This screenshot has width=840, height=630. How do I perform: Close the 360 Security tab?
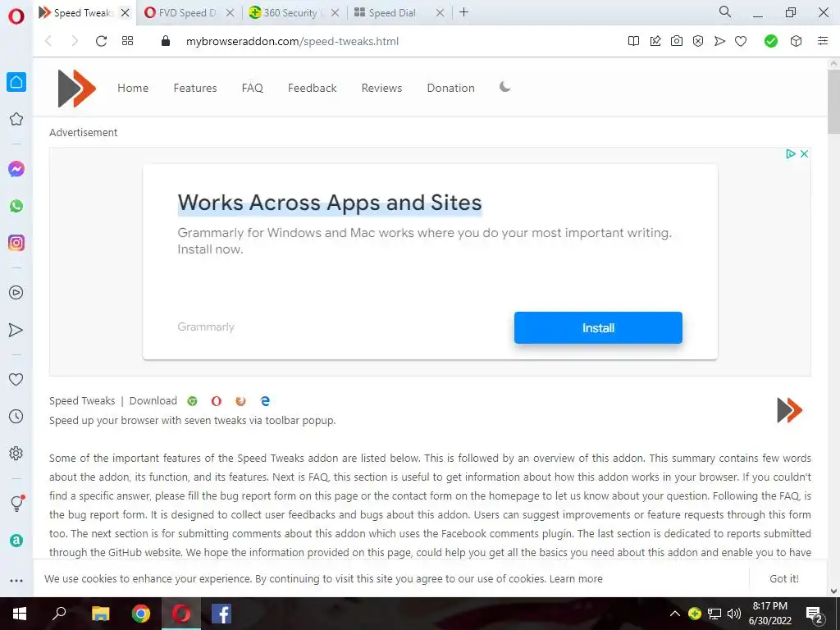[335, 13]
